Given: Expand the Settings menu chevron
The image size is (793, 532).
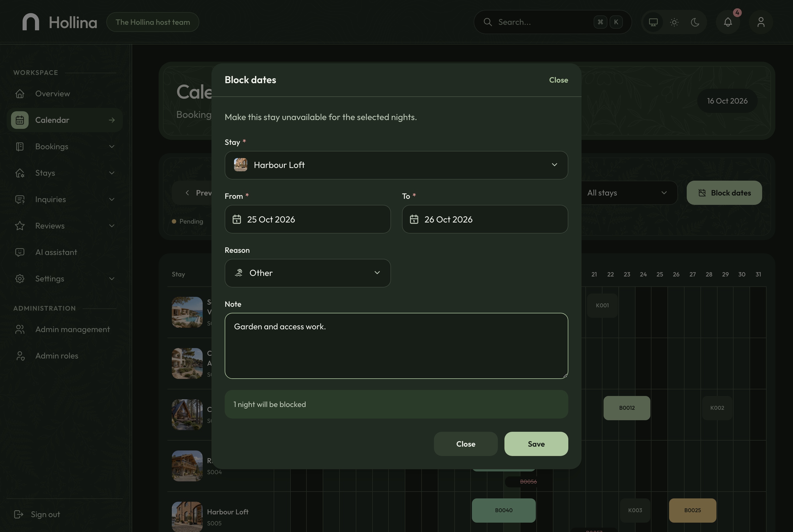Looking at the screenshot, I should (x=112, y=279).
